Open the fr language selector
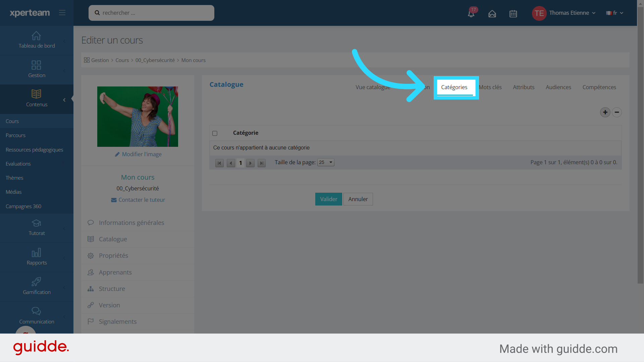The image size is (644, 362). click(614, 13)
